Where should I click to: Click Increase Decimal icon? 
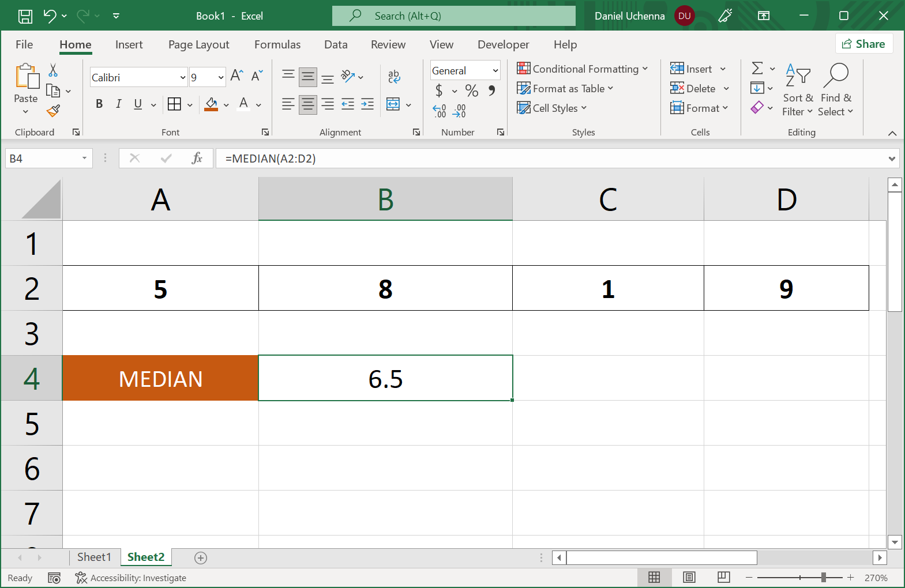(439, 111)
